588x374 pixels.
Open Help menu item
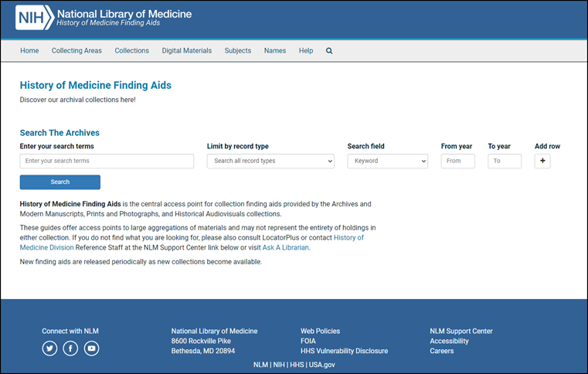[x=306, y=51]
